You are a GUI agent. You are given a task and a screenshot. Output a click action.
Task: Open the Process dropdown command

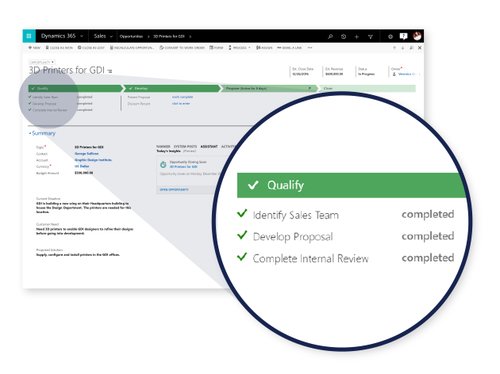[x=239, y=48]
